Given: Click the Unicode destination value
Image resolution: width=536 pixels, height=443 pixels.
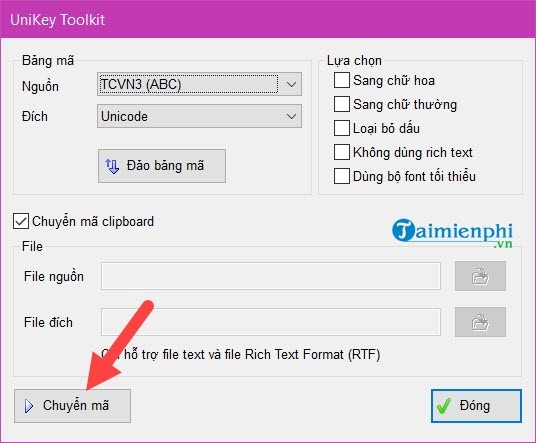Looking at the screenshot, I should 124,116.
